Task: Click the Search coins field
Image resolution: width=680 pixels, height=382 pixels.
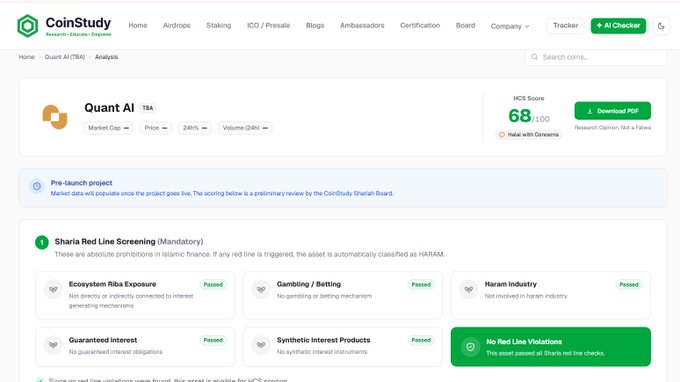Action: coord(596,57)
